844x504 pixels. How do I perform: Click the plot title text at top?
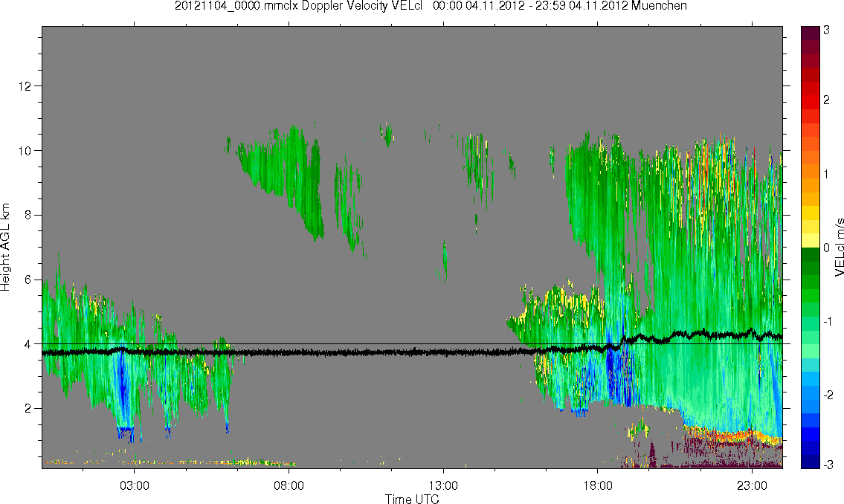tap(431, 6)
